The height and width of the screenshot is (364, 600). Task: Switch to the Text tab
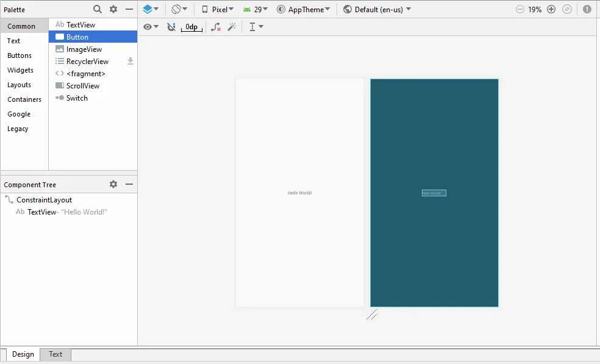[x=55, y=354]
